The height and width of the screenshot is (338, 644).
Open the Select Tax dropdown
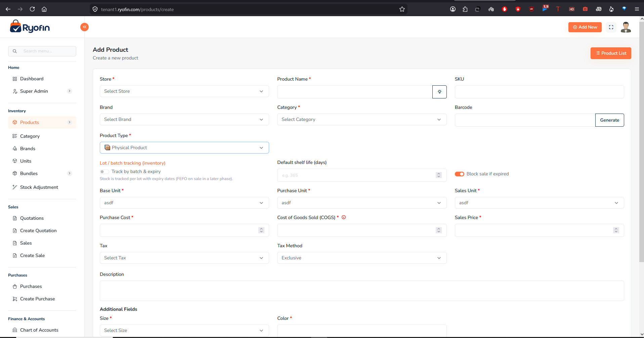tap(184, 258)
